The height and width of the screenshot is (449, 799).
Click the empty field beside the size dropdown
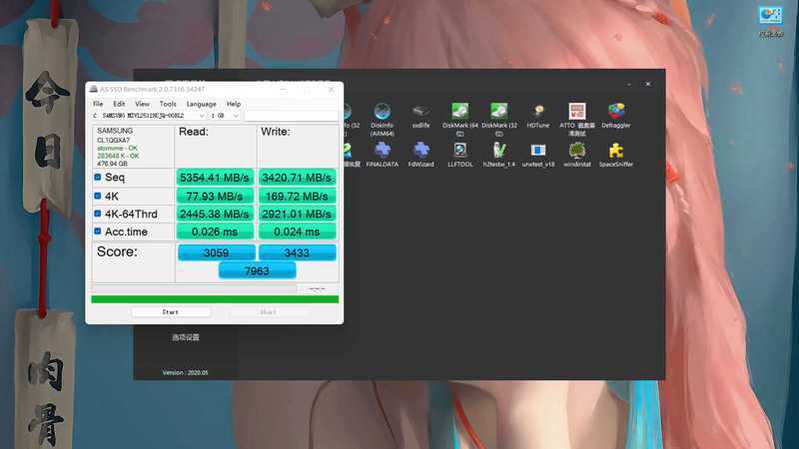[x=291, y=116]
